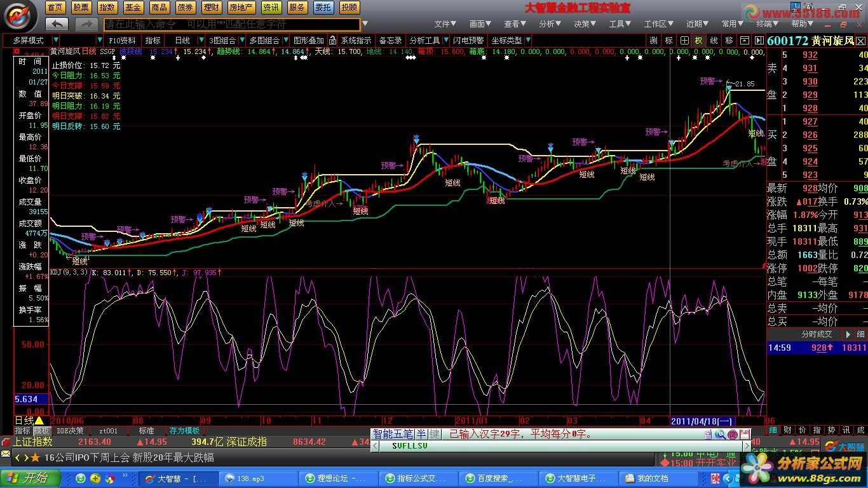868x488 pixels.
Task: Select the 线 line drawing tool
Action: click(714, 40)
